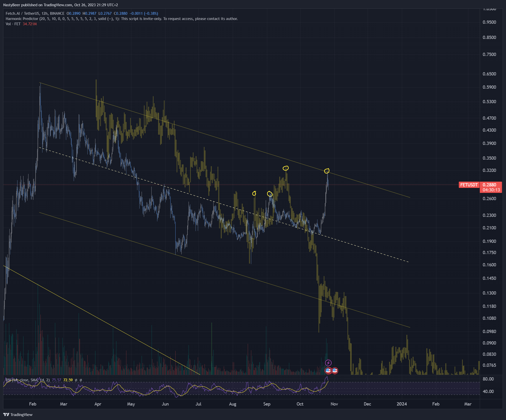Image resolution: width=506 pixels, height=420 pixels.
Task: Click the 0.5900 price axis label
Action: pyautogui.click(x=489, y=87)
